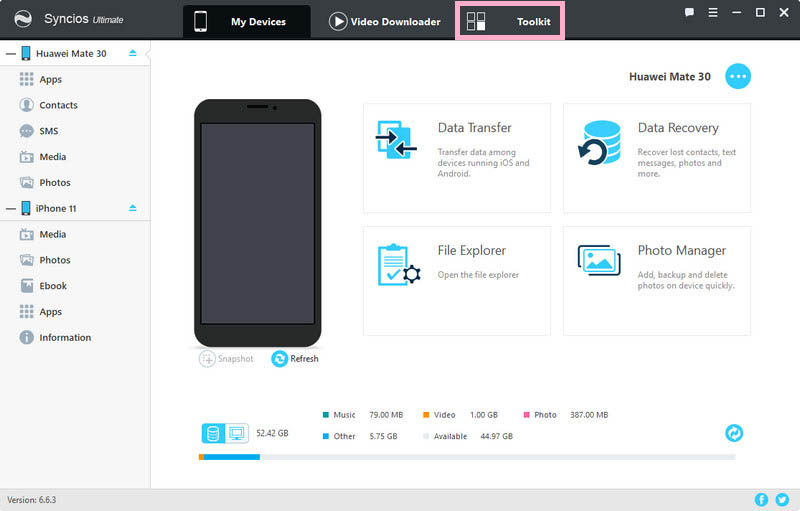Open the Data Recovery title
The image size is (800, 511).
point(678,127)
